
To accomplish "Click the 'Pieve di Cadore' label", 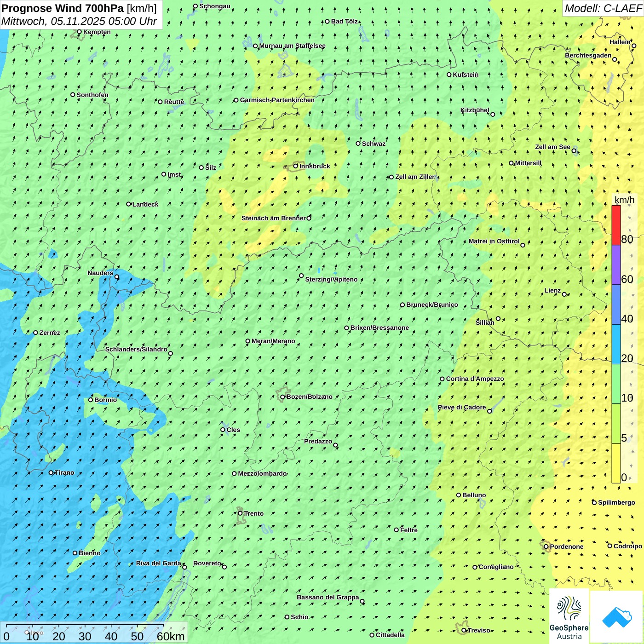I will (462, 407).
